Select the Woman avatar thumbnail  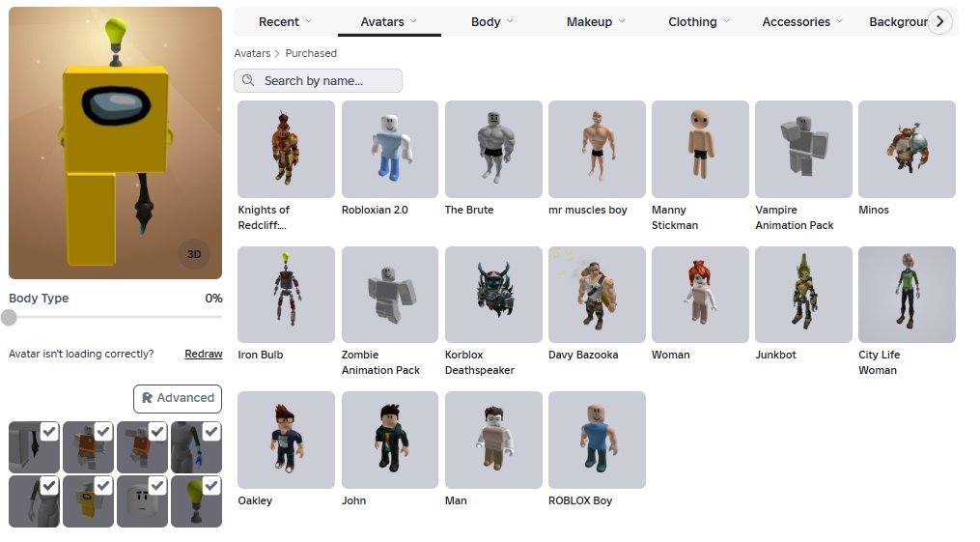tap(700, 295)
